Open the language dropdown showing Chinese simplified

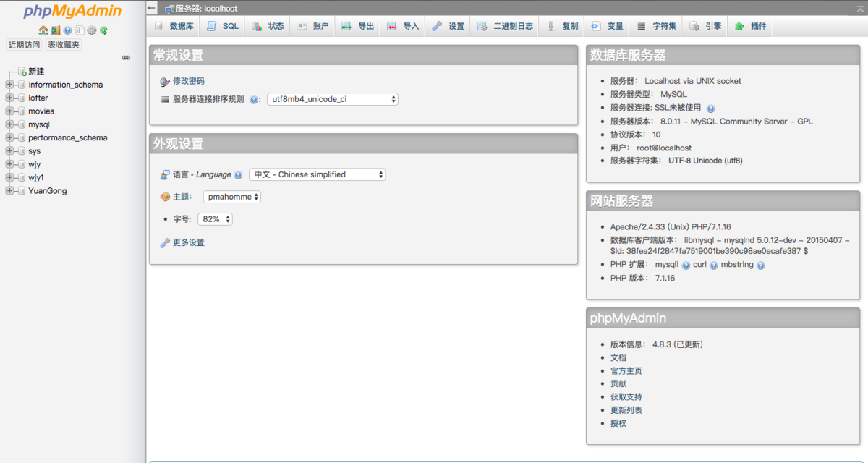[x=318, y=174]
